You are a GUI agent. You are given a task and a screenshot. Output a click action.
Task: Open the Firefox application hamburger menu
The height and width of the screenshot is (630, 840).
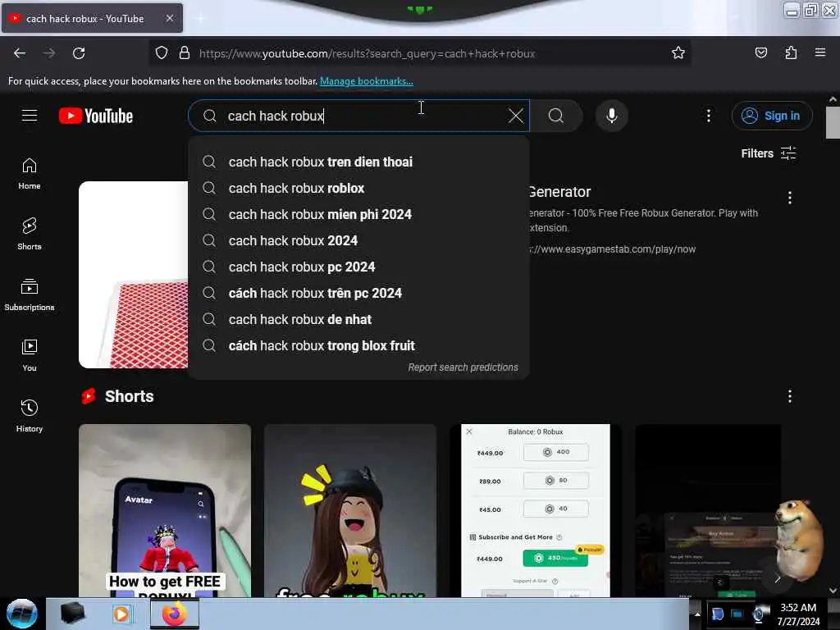pyautogui.click(x=820, y=52)
